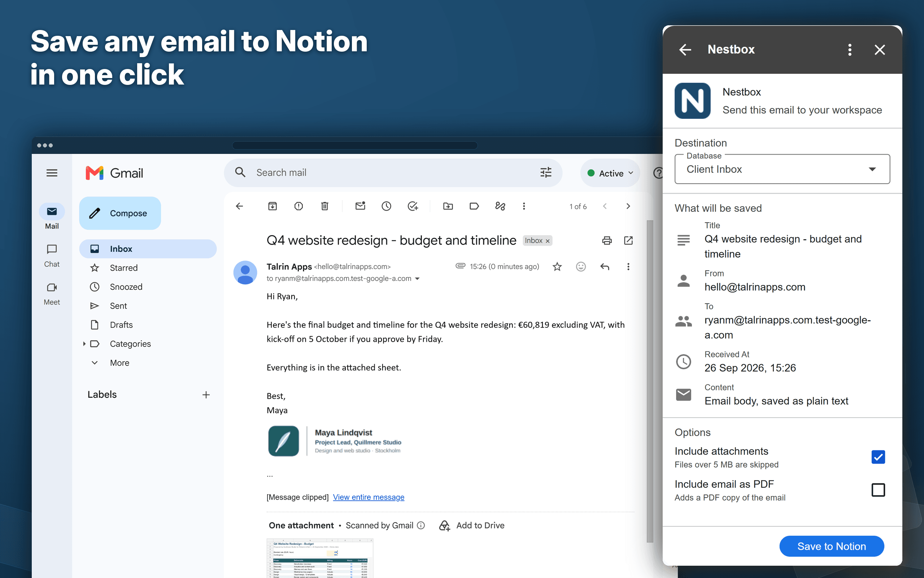Remove the Inbox label from the email
Image resolution: width=924 pixels, height=578 pixels.
548,241
